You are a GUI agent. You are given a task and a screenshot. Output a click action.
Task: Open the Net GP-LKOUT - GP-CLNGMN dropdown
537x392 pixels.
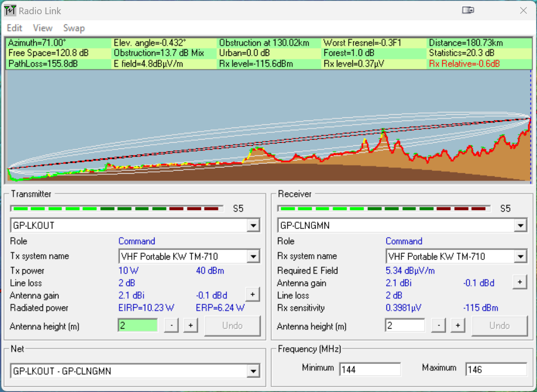point(253,371)
